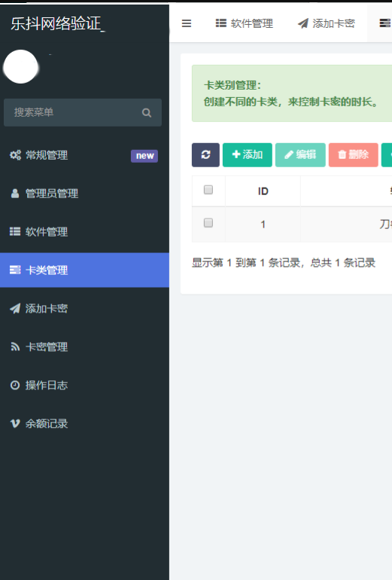Open 管理员管理 in the sidebar
392x580 pixels.
[84, 194]
